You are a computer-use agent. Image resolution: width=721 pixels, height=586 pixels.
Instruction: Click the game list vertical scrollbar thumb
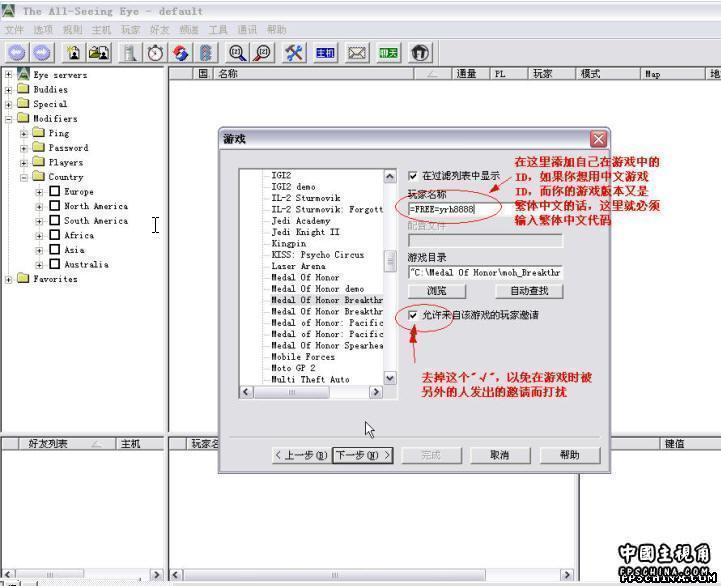point(390,261)
